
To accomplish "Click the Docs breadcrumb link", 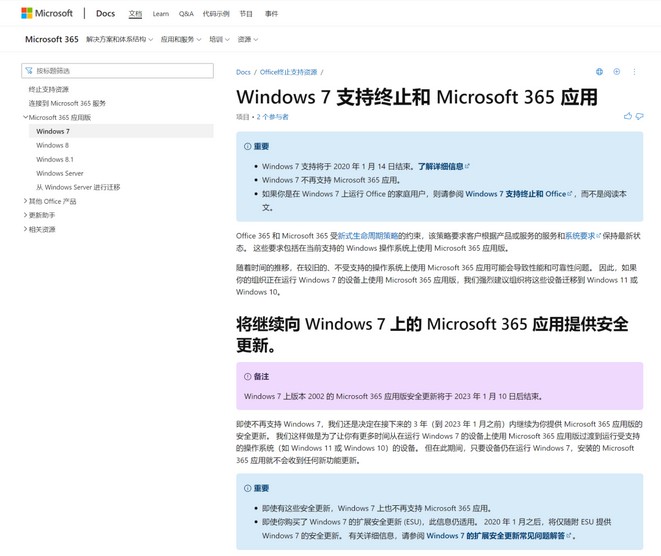I will tap(243, 72).
